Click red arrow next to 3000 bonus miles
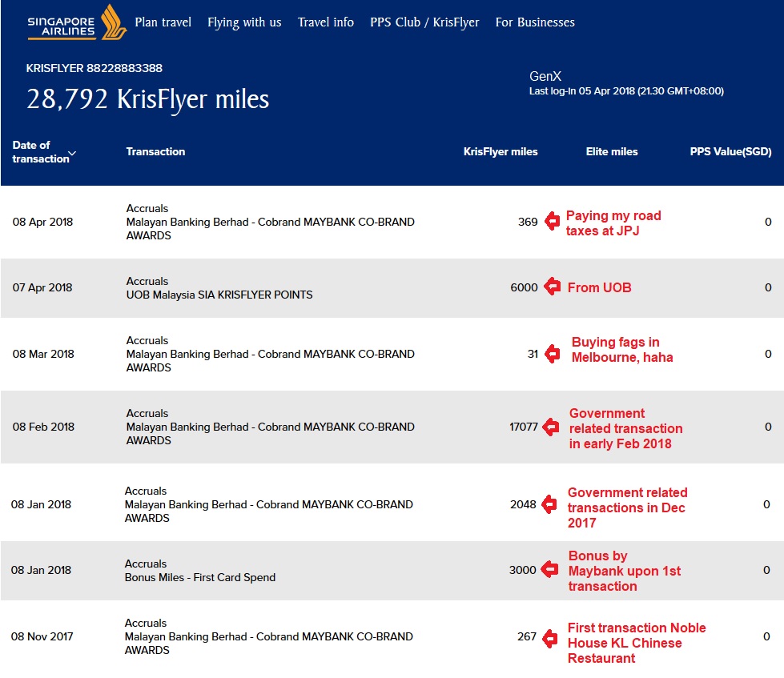 [x=549, y=570]
